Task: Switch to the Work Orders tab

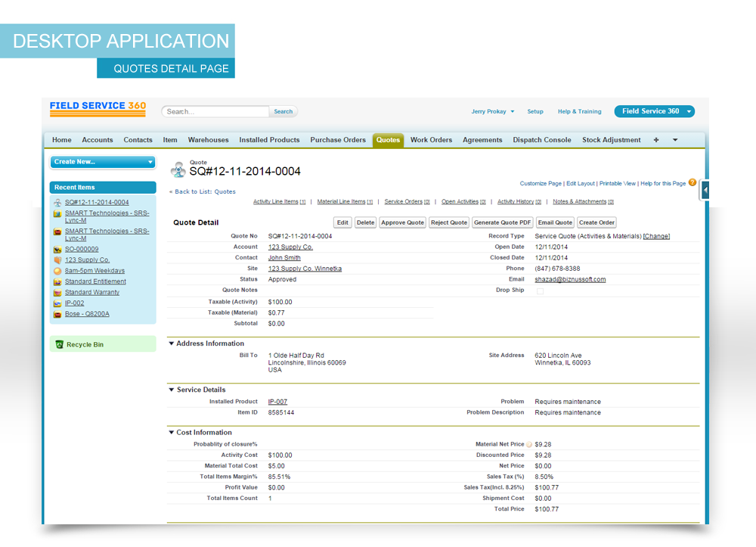Action: 431,140
